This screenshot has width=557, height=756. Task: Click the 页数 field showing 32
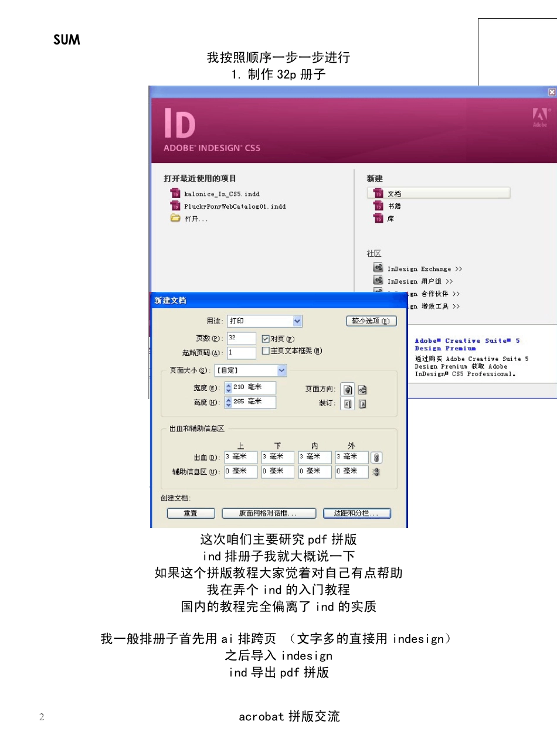pos(242,338)
